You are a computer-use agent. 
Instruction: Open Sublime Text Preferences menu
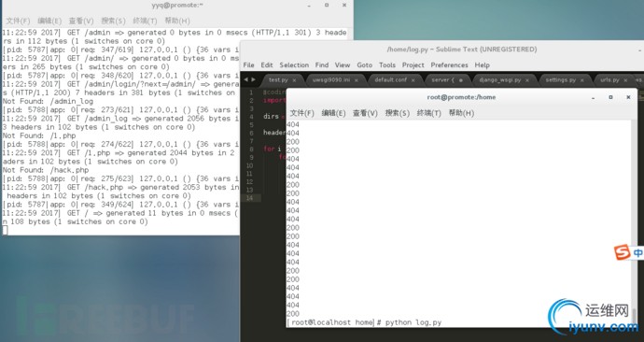449,65
